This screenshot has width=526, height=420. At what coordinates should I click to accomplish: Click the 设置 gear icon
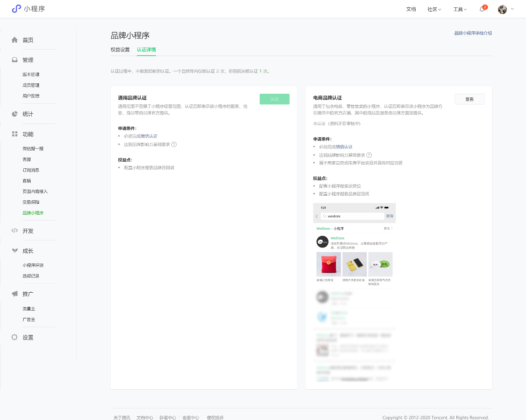point(15,337)
